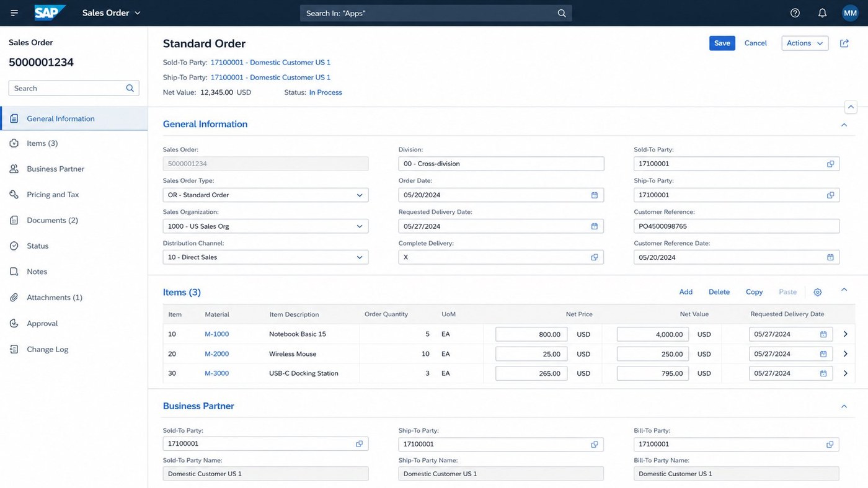Open material M-2000 link
The width and height of the screenshot is (868, 488).
click(216, 354)
